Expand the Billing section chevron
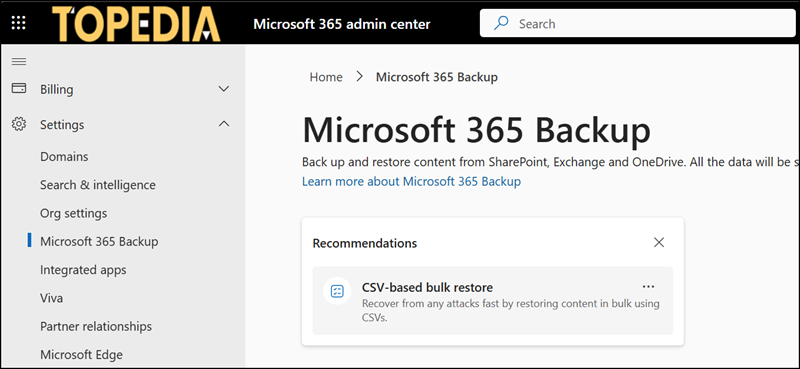The image size is (800, 369). pos(223,89)
